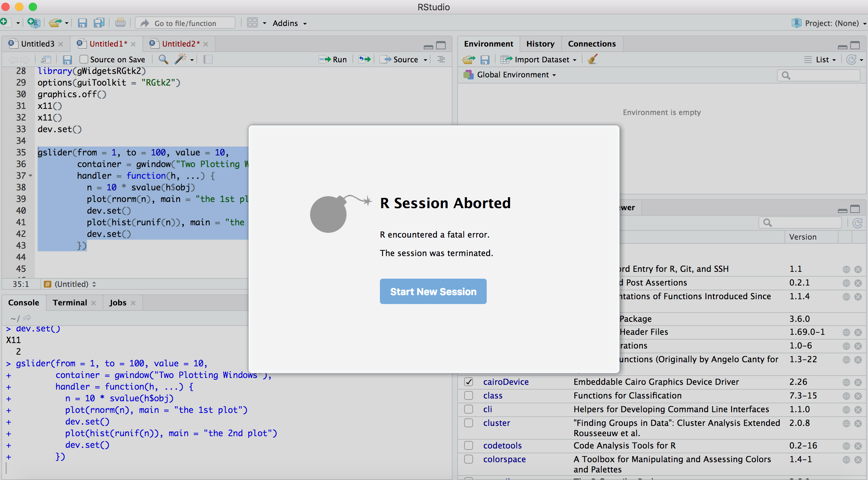Compile a report using the notebook icon
This screenshot has width=868, height=480.
pyautogui.click(x=208, y=59)
